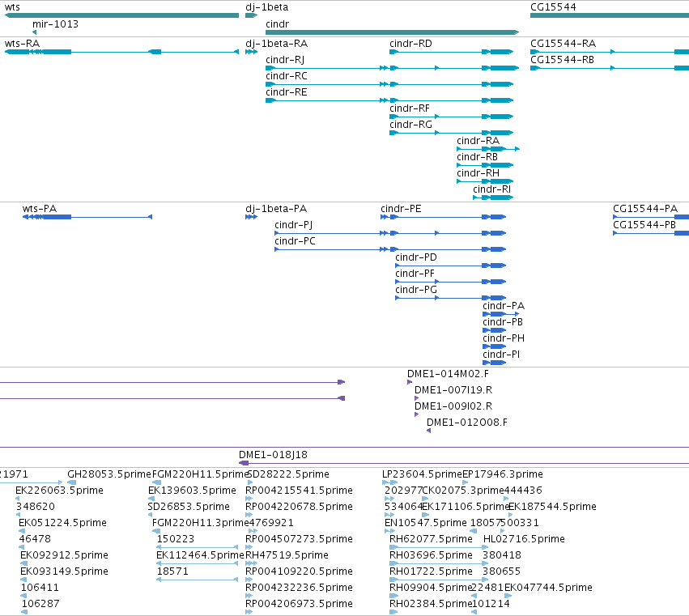Click RP004215541.5prime EST label

[299, 491]
